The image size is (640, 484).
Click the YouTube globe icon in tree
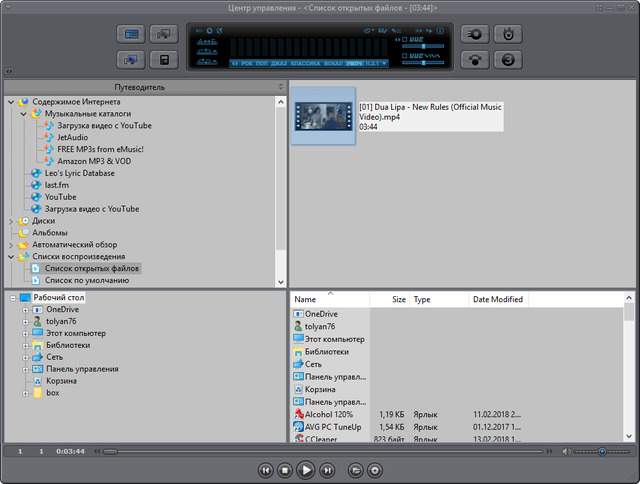36,197
